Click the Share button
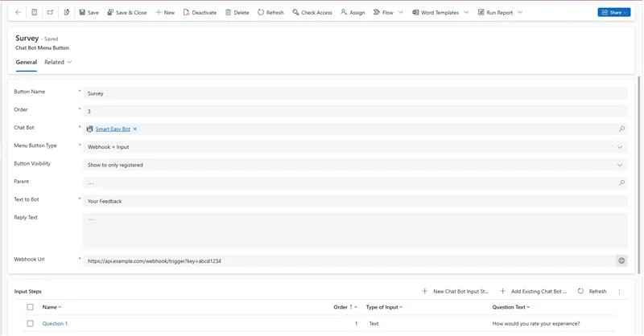Screen dimensions: 644x336 pos(613,12)
